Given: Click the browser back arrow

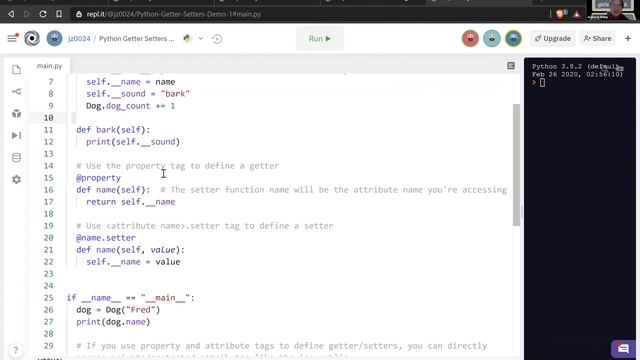Looking at the screenshot, I should (x=11, y=14).
